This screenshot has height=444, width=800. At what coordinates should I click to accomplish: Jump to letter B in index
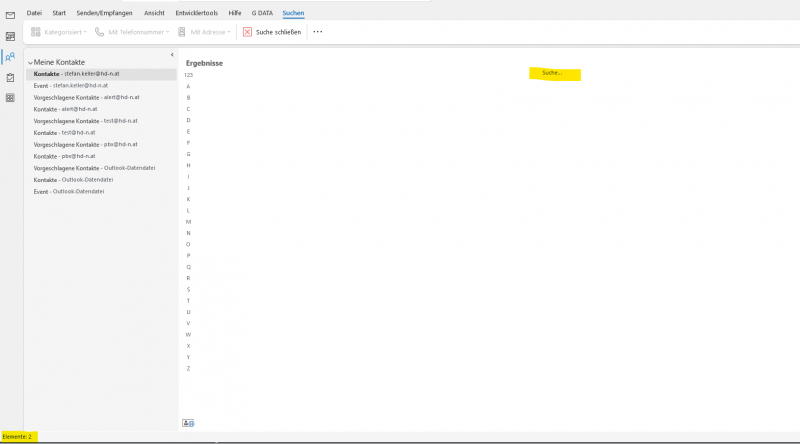[188, 97]
